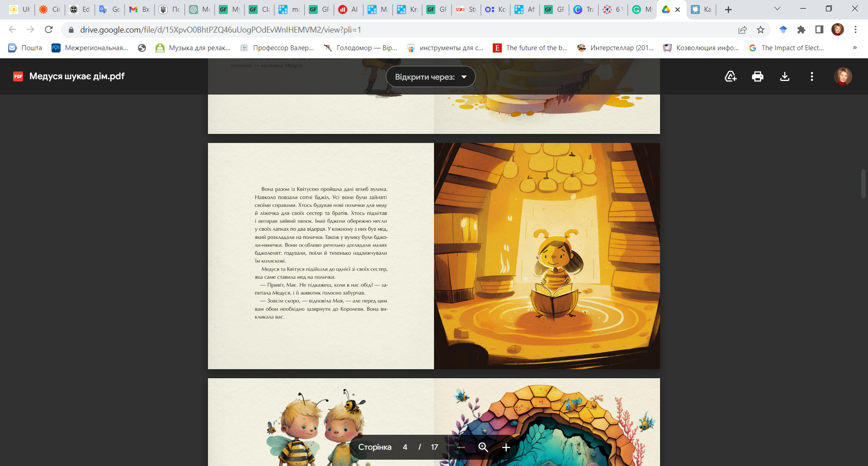This screenshot has height=466, width=868.
Task: Open 'Відкрити через:' dropdown
Action: click(430, 77)
